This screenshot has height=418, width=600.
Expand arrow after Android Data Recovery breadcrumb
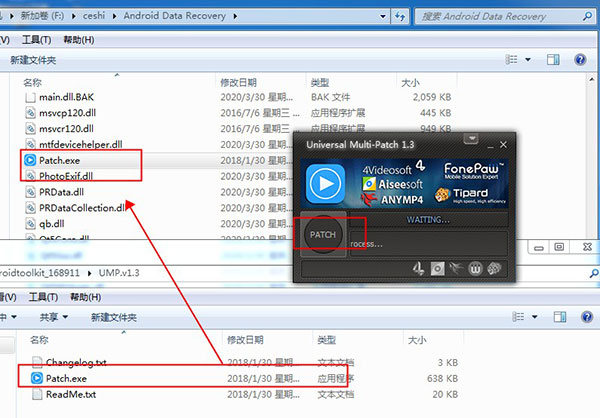pos(235,16)
